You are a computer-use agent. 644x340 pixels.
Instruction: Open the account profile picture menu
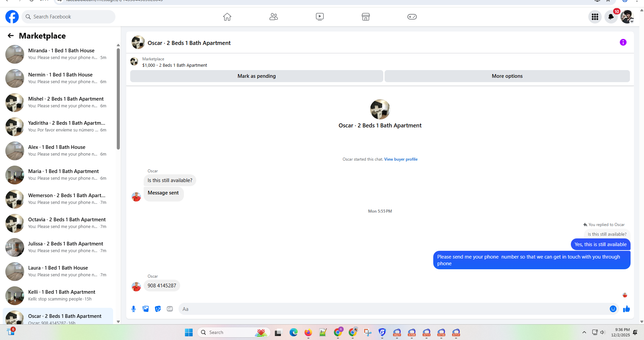[x=627, y=17]
